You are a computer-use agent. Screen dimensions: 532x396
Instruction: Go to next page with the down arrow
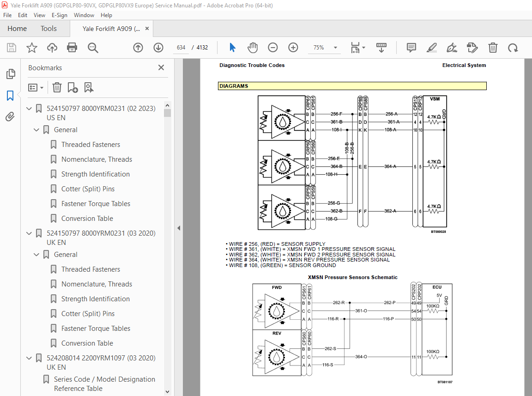(x=158, y=48)
